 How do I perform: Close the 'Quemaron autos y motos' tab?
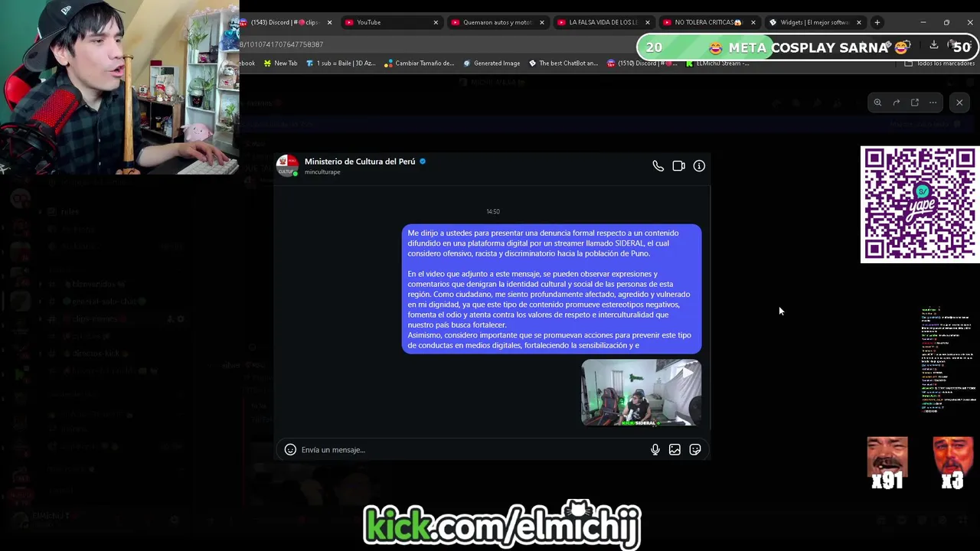point(541,22)
